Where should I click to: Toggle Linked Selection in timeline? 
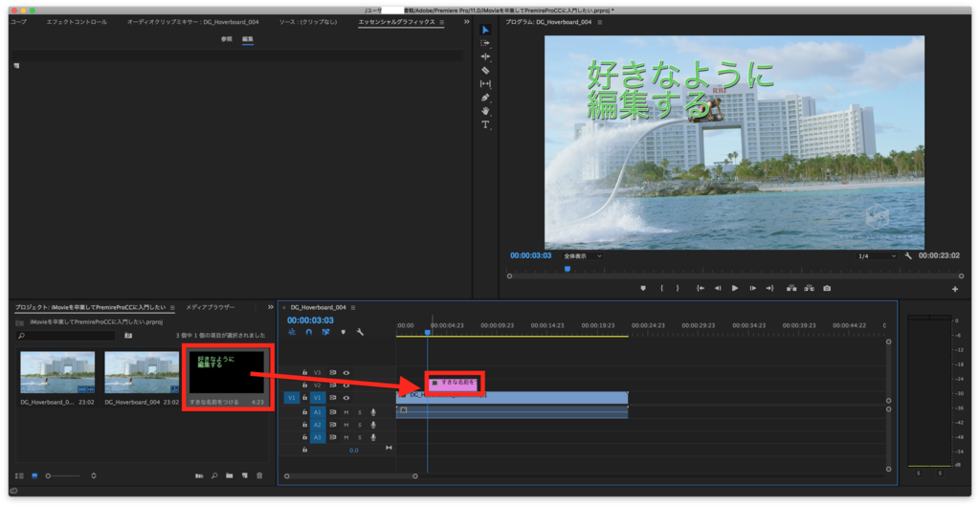325,332
